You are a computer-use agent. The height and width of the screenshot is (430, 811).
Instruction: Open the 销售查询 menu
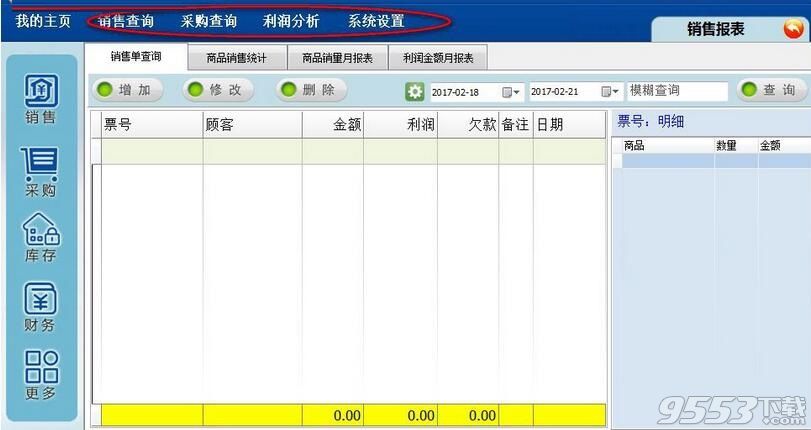coord(126,21)
